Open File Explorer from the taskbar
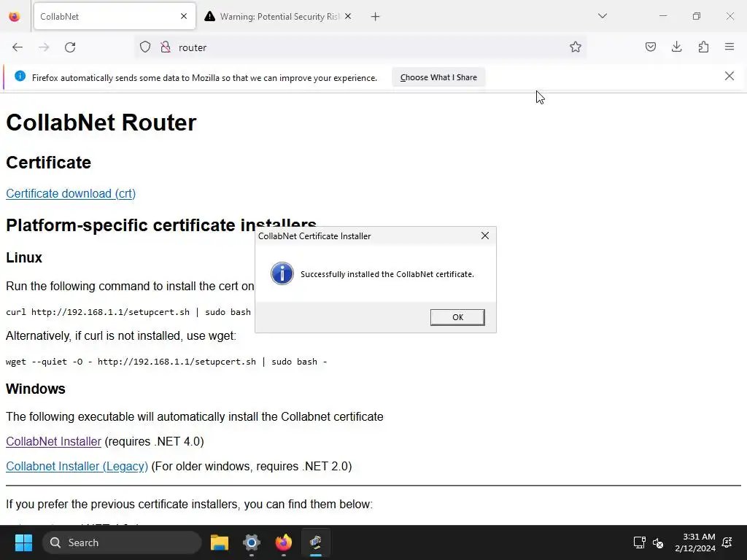747x560 pixels. [220, 542]
